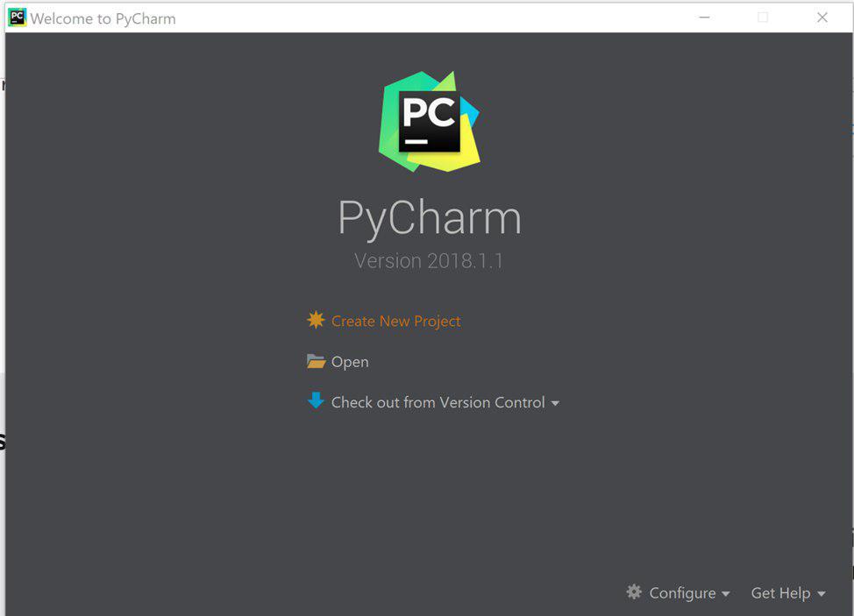Choose the Open project link
This screenshot has width=854, height=616.
point(350,362)
